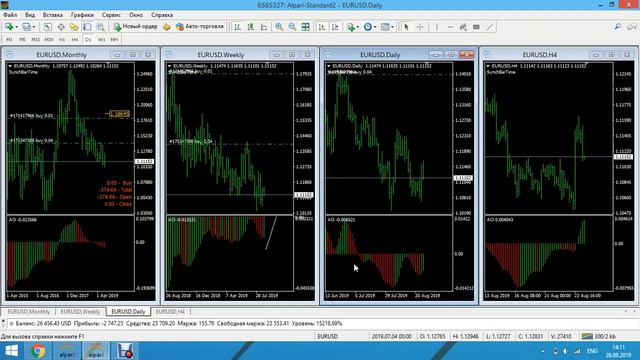Open the search magnifier icon

[x=618, y=27]
